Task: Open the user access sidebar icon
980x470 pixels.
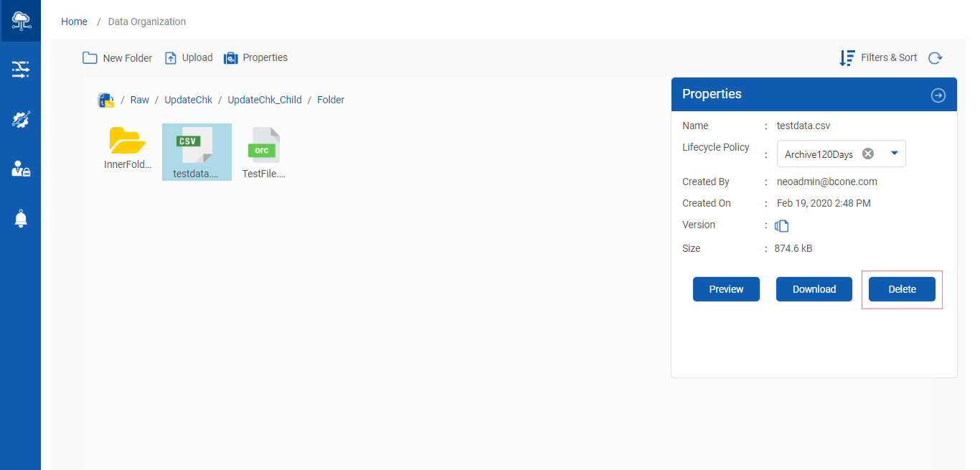Action: tap(20, 169)
